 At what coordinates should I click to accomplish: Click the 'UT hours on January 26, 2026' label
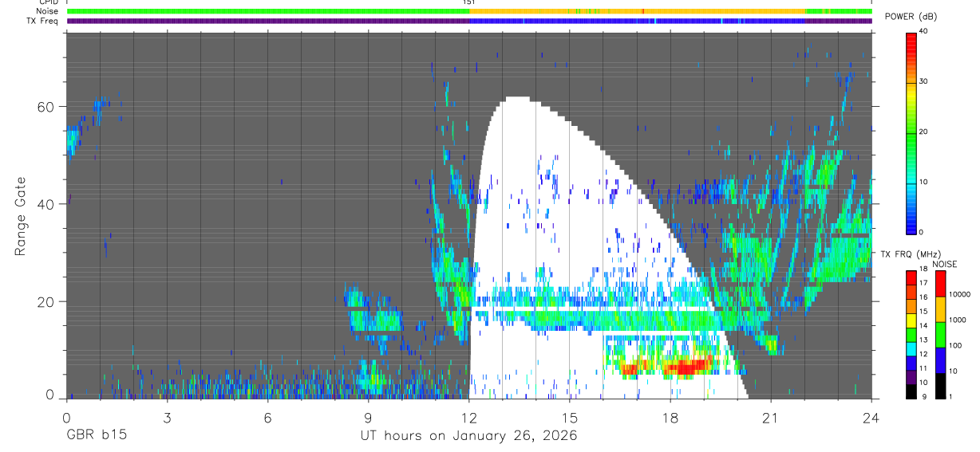468,435
